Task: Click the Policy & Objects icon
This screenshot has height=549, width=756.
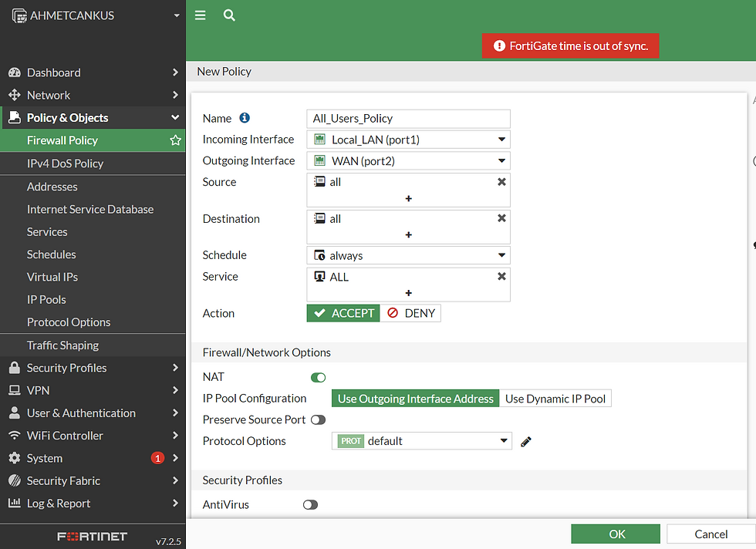Action: (15, 118)
